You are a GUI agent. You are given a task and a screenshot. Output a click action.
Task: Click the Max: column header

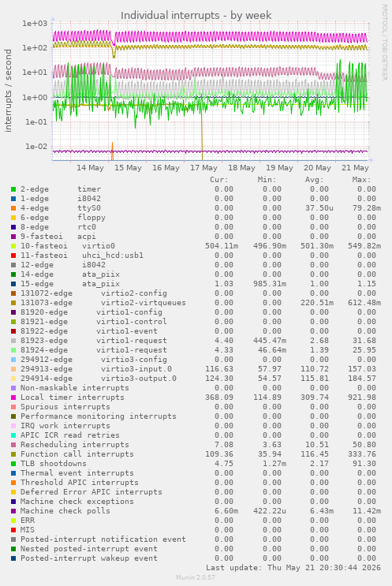point(361,180)
